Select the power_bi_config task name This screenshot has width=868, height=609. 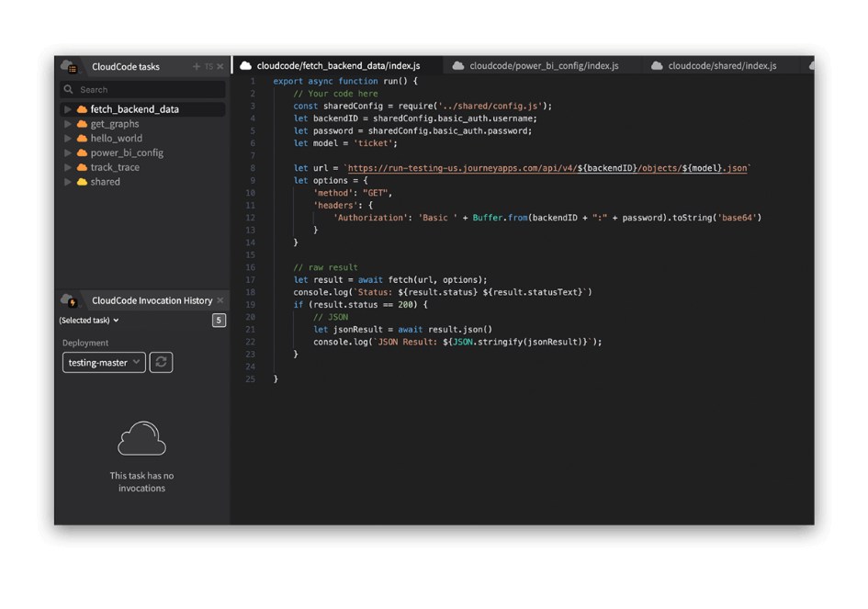pos(127,152)
